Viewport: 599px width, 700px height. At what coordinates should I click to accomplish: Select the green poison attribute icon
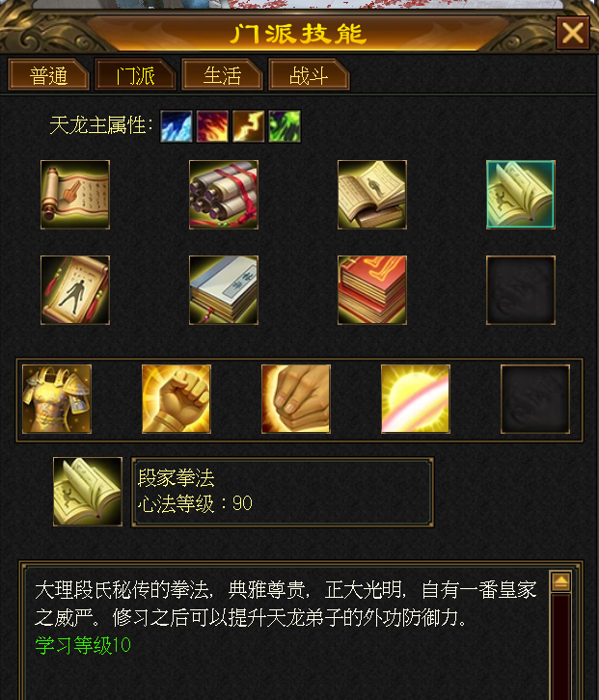pyautogui.click(x=285, y=126)
